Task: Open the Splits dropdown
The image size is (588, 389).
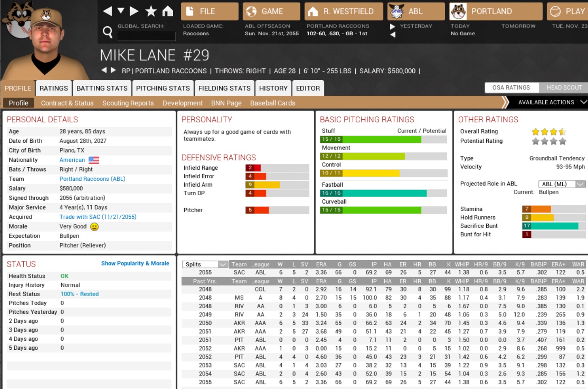Action: pos(205,264)
